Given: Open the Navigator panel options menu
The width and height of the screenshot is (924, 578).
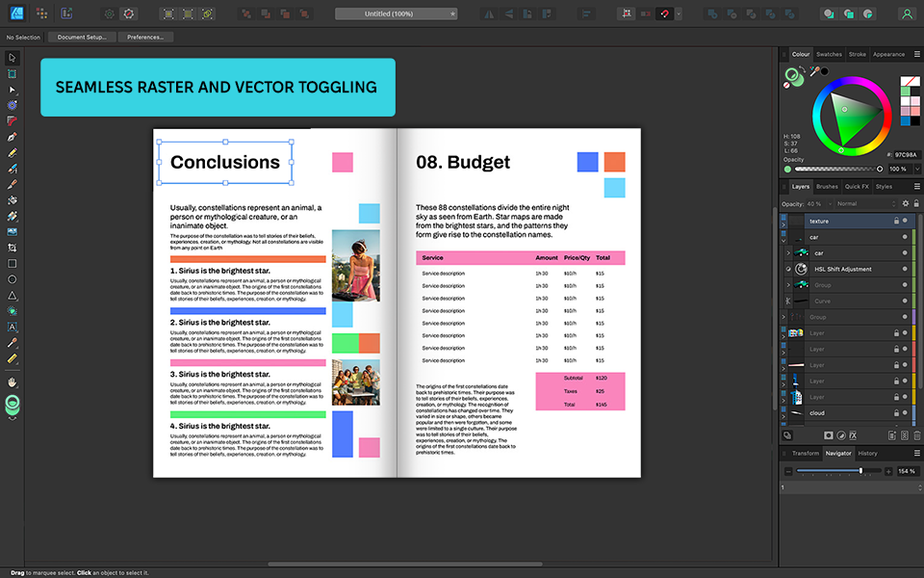Looking at the screenshot, I should pos(917,453).
